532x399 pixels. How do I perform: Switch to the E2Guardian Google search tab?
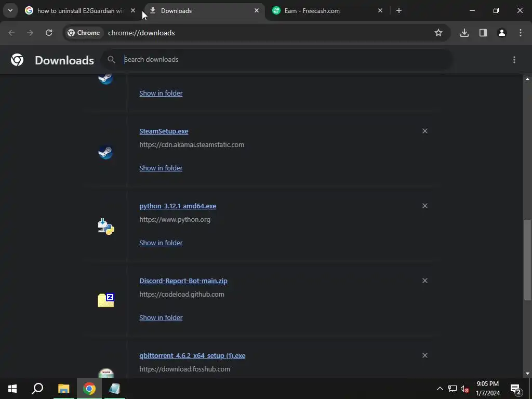pyautogui.click(x=79, y=11)
